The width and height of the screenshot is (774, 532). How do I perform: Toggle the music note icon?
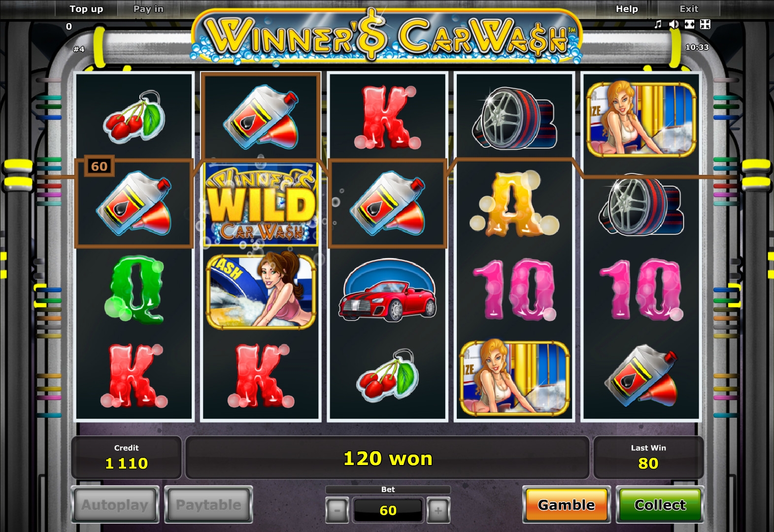pyautogui.click(x=658, y=24)
